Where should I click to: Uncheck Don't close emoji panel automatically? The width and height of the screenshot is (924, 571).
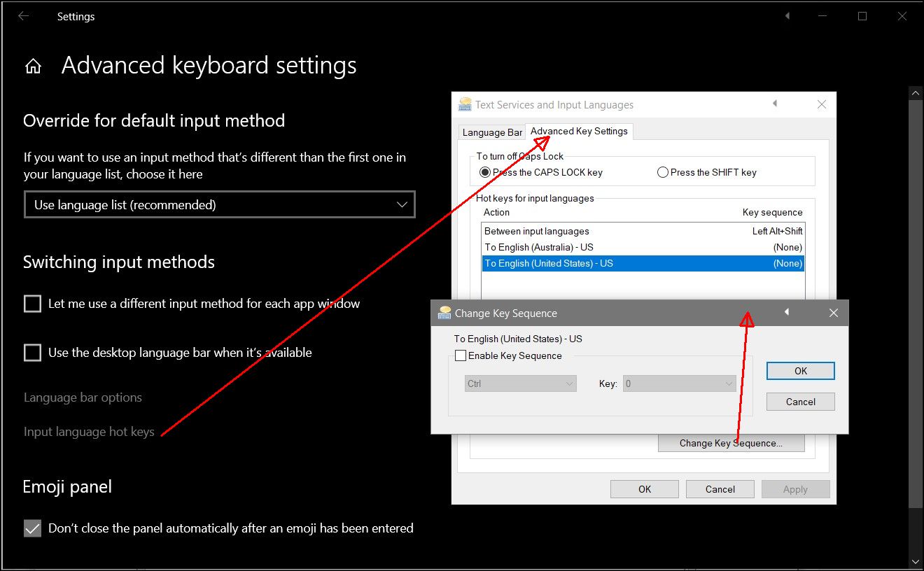[32, 528]
